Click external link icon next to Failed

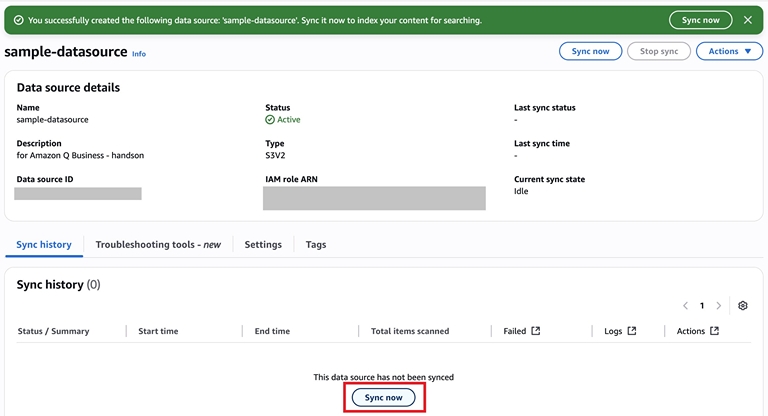click(536, 331)
